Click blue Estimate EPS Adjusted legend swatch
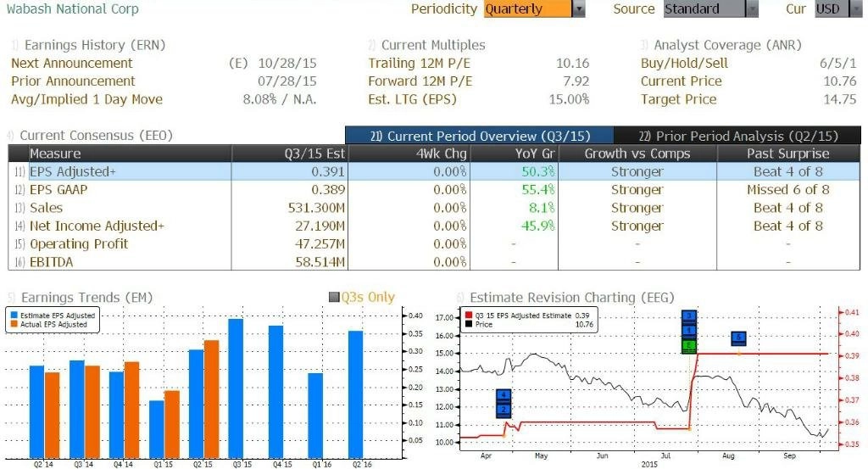Viewport: 868px width, 469px height. tap(14, 315)
